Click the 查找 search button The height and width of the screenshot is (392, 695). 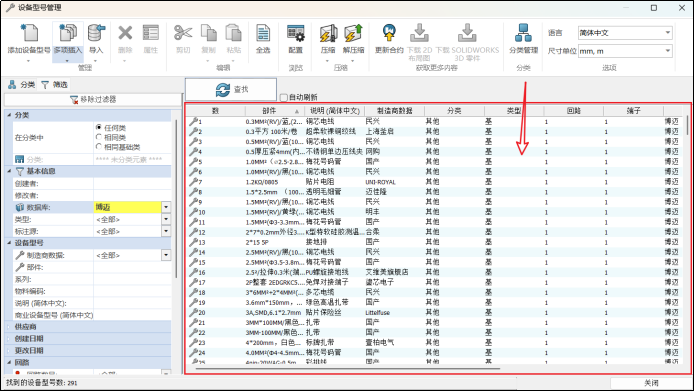pos(231,90)
